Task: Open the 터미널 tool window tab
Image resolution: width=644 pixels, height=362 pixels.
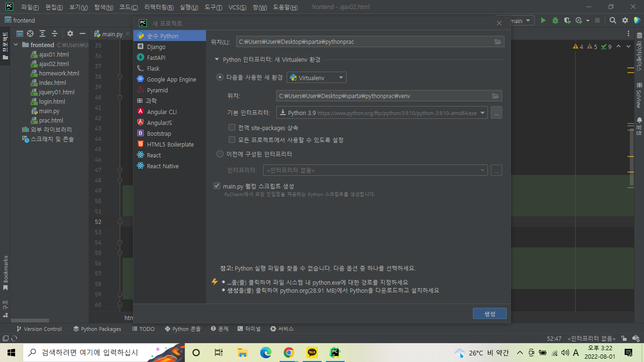Action: tap(249, 329)
